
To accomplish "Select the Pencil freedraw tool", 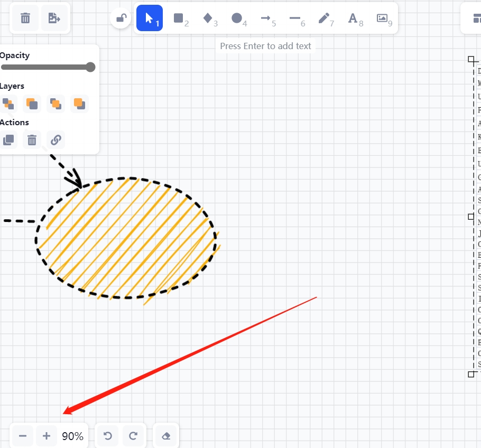I will coord(324,18).
